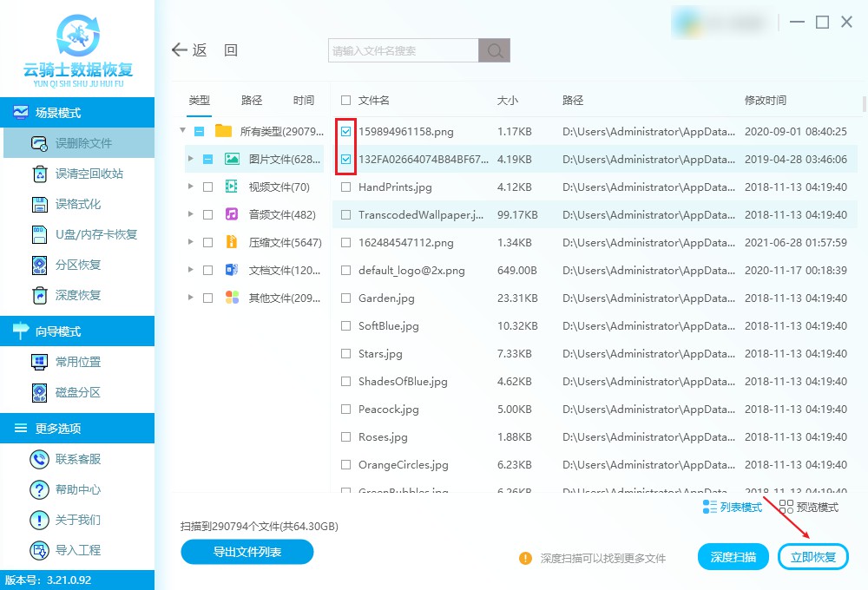The width and height of the screenshot is (868, 590).
Task: Expand the 压缩文件 tree node
Action: pyautogui.click(x=190, y=242)
